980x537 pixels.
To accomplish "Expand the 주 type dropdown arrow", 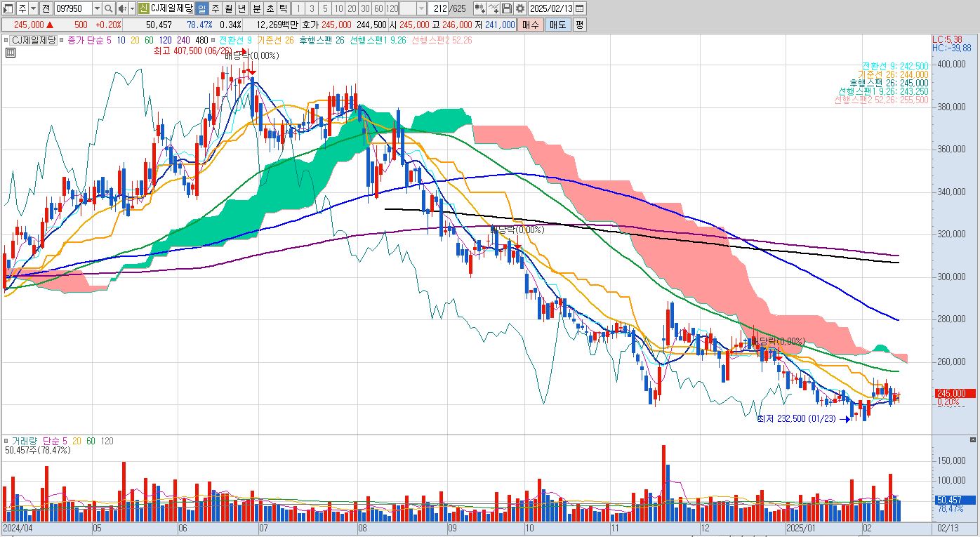I will [x=34, y=8].
